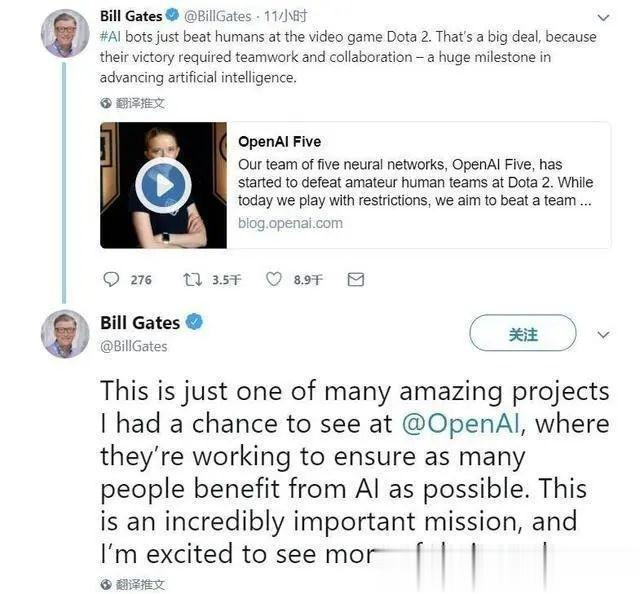Open the @OpenAI mention link
The height and width of the screenshot is (594, 640).
click(x=460, y=423)
